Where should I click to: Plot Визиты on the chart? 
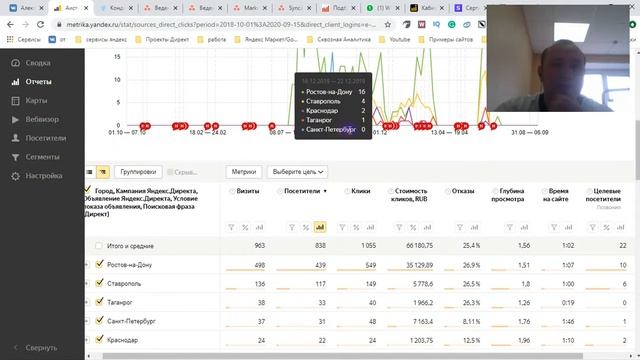click(259, 227)
